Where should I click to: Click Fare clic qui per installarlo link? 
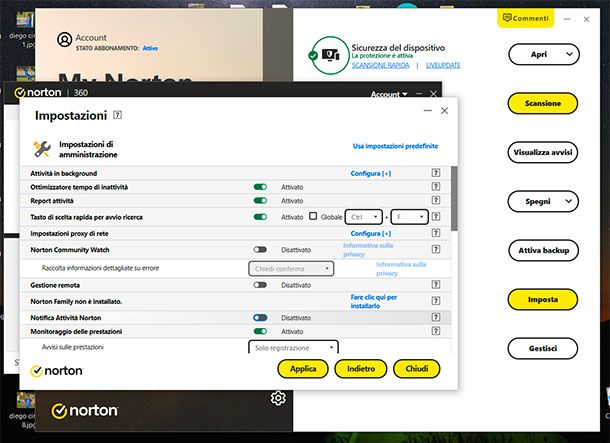pyautogui.click(x=373, y=301)
